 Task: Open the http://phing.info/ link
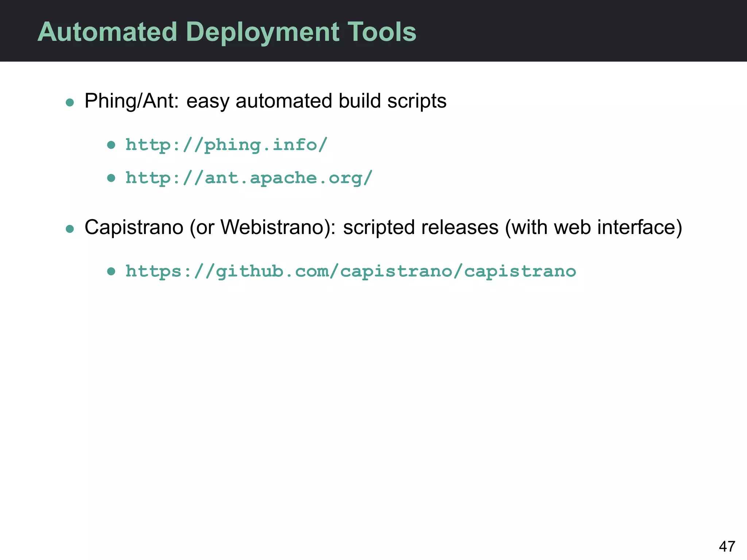pos(227,145)
